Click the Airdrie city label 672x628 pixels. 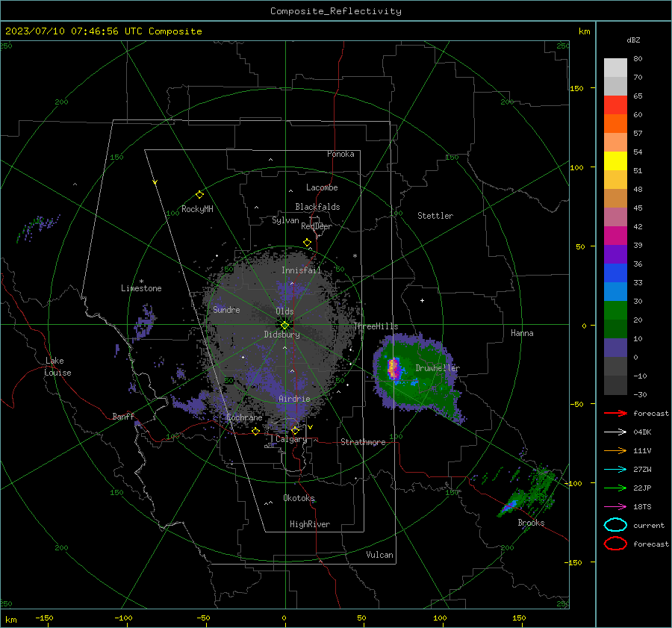294,399
